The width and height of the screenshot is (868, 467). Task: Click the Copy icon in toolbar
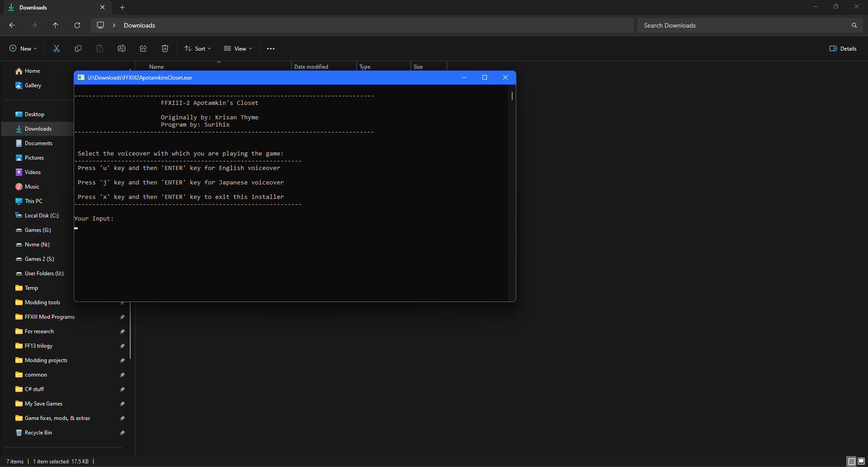tap(78, 48)
